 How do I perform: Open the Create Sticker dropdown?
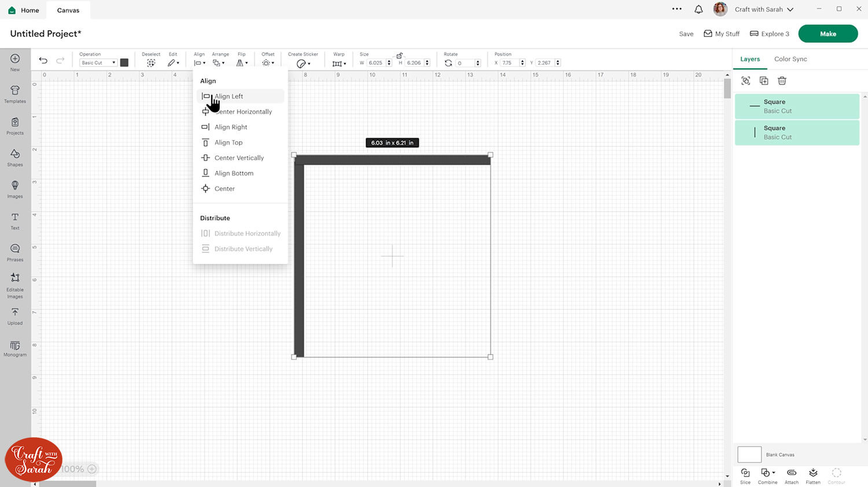303,63
